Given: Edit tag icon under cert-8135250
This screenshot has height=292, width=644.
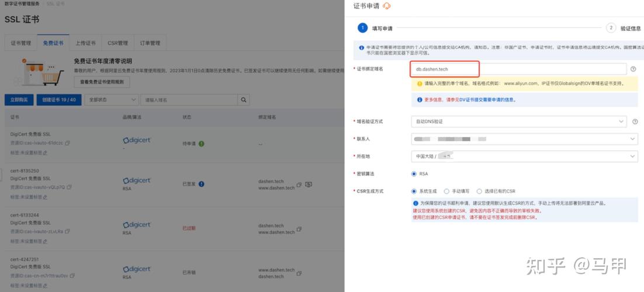Looking at the screenshot, I should (45, 197).
